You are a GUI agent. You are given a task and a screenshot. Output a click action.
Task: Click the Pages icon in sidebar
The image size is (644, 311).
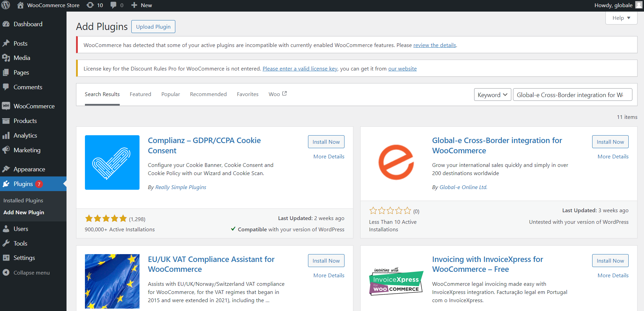click(6, 73)
